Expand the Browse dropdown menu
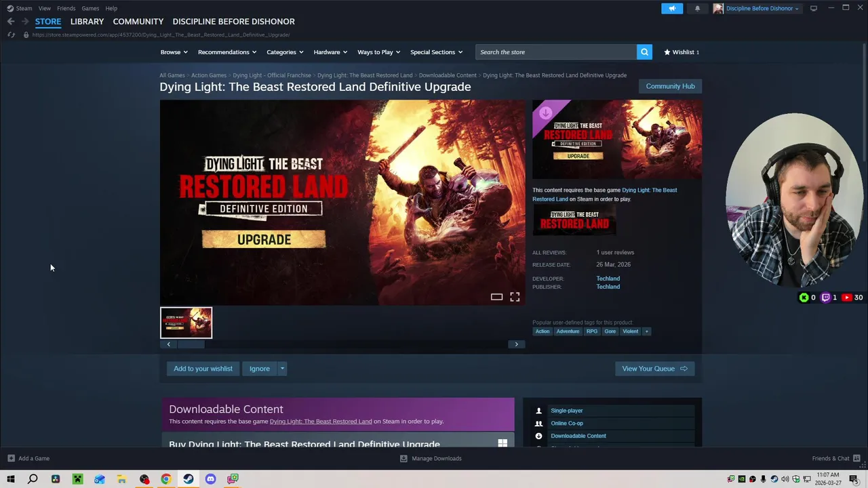868x488 pixels. tap(174, 52)
